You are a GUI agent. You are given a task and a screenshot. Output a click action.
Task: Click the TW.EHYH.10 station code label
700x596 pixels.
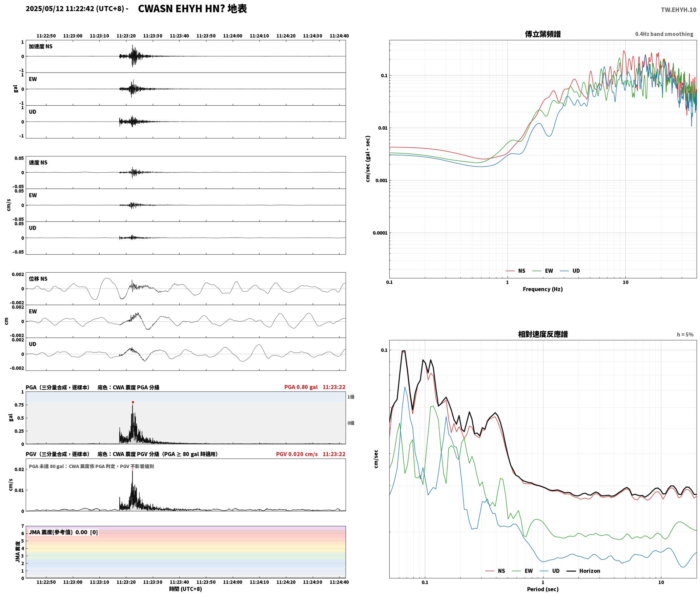679,10
